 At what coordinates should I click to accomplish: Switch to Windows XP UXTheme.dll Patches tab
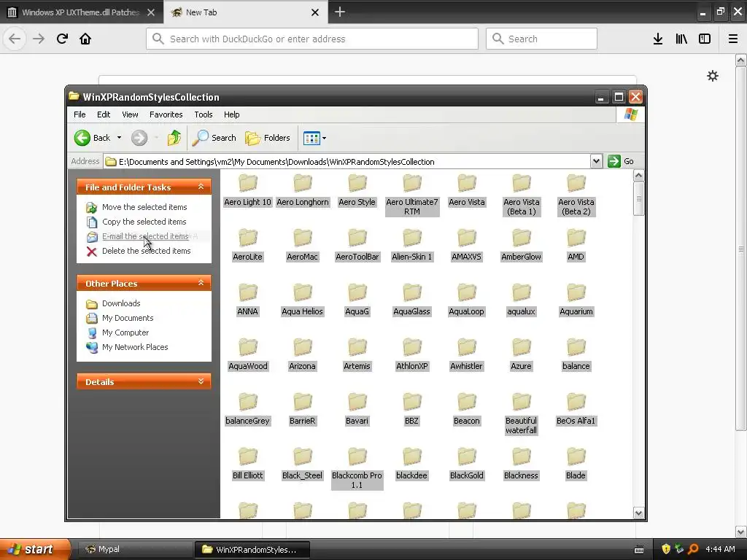[x=80, y=12]
